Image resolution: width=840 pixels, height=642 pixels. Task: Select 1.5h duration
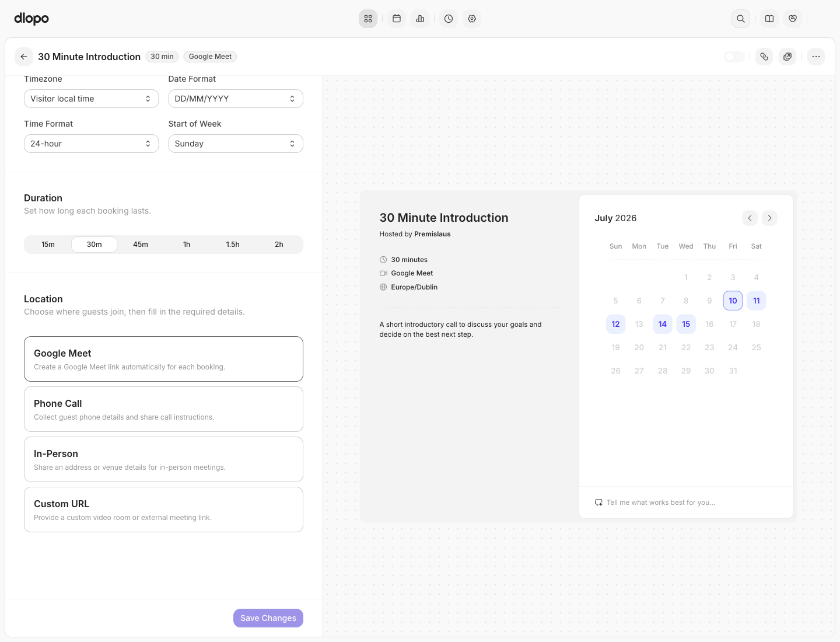click(x=233, y=245)
